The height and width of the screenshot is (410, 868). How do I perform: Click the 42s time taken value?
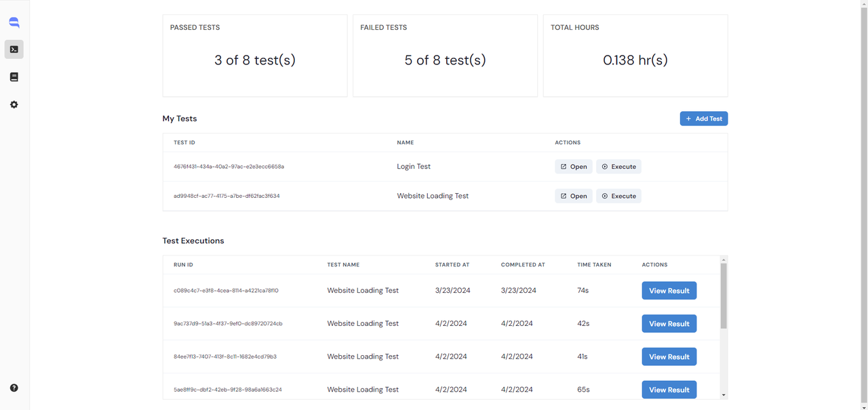pos(583,324)
